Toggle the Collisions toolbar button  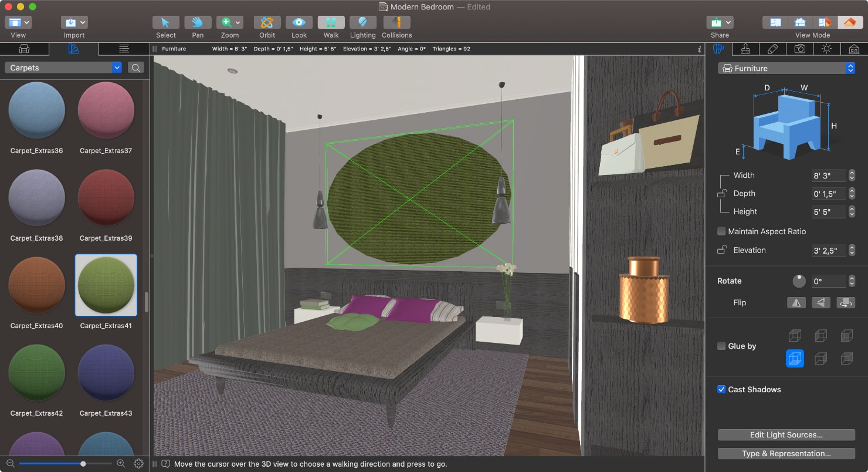point(396,22)
